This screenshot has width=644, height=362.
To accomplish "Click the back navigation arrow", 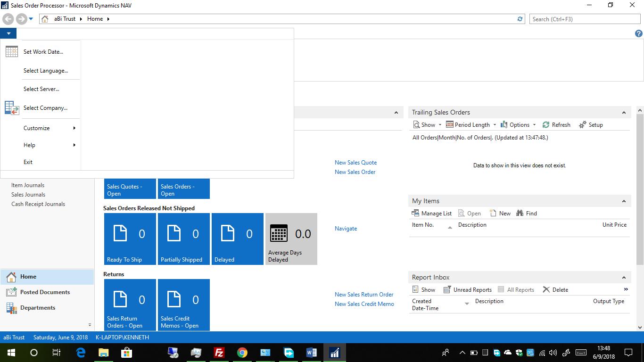I will click(x=8, y=19).
